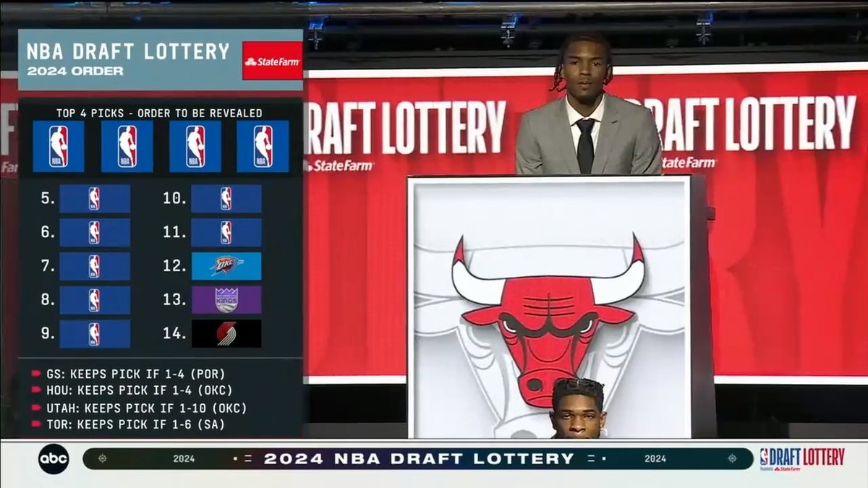Click the pick number "10."

(174, 198)
